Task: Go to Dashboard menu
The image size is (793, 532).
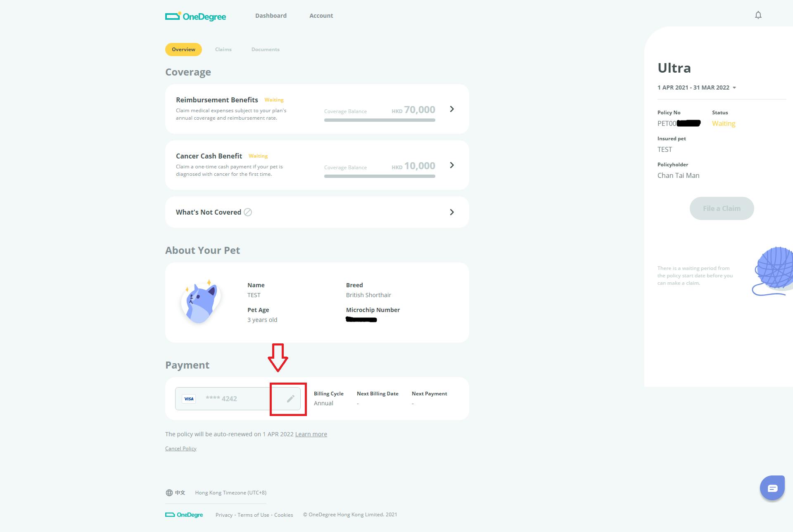Action: point(271,16)
